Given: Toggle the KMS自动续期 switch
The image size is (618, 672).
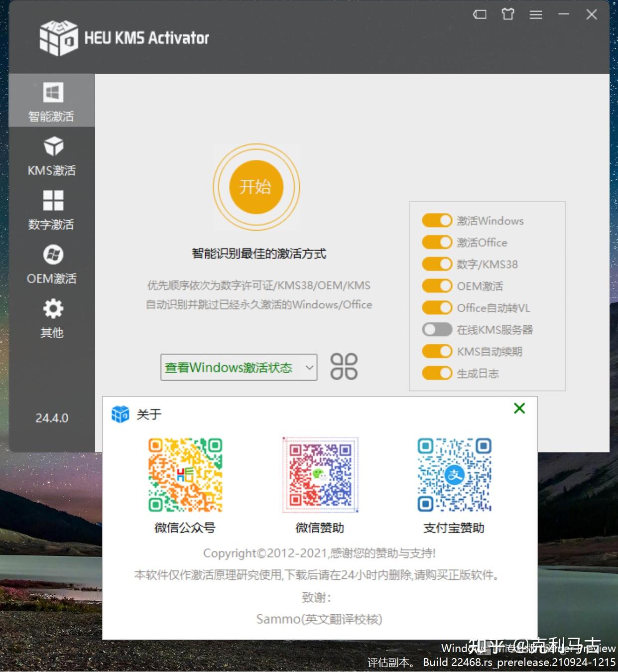Looking at the screenshot, I should (x=437, y=352).
